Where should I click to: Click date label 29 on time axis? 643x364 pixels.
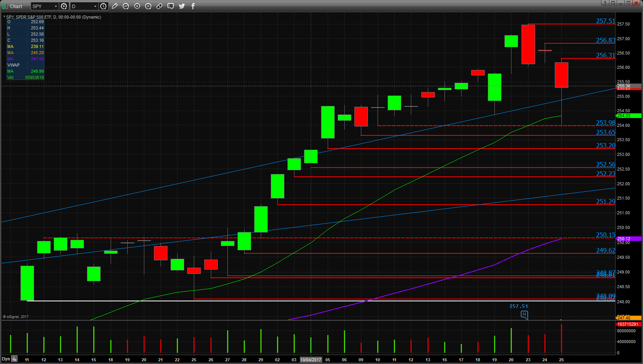[261, 360]
